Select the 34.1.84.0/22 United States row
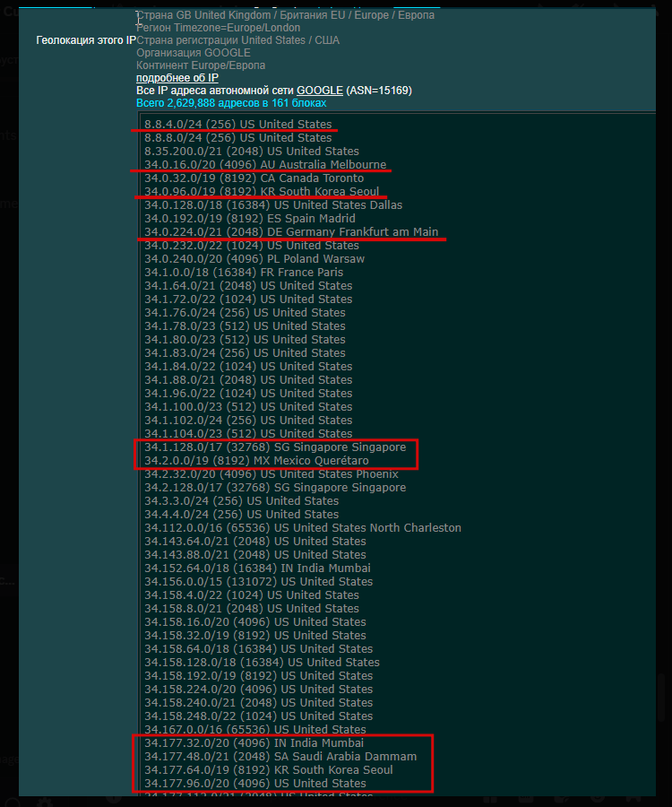 point(248,367)
